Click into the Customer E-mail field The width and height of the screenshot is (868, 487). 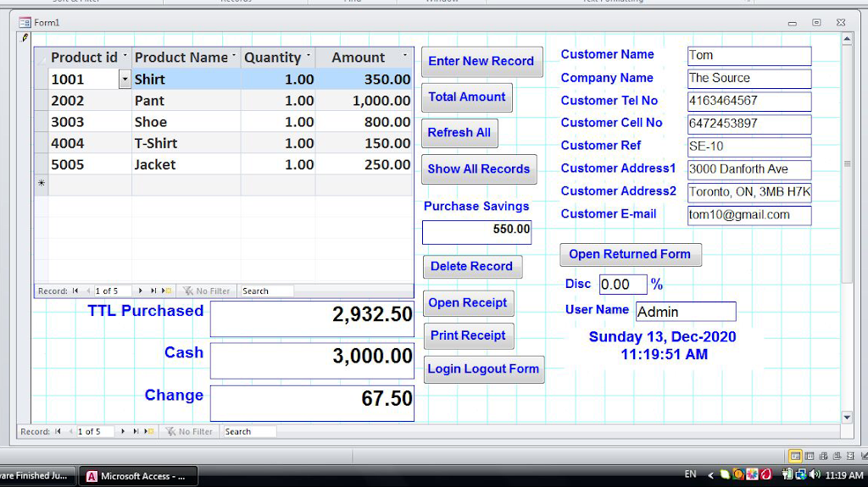click(x=748, y=215)
